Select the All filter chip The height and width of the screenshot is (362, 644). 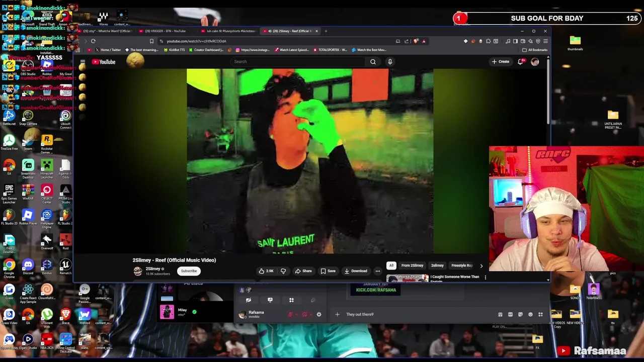click(391, 265)
